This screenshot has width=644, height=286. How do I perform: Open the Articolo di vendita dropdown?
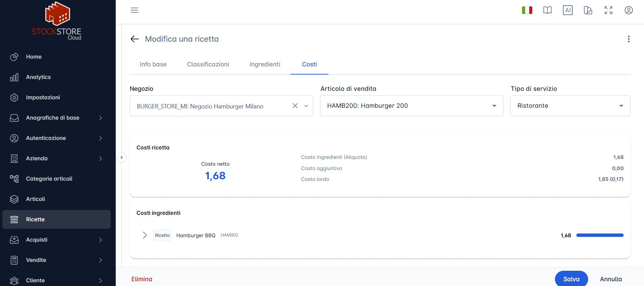point(412,106)
